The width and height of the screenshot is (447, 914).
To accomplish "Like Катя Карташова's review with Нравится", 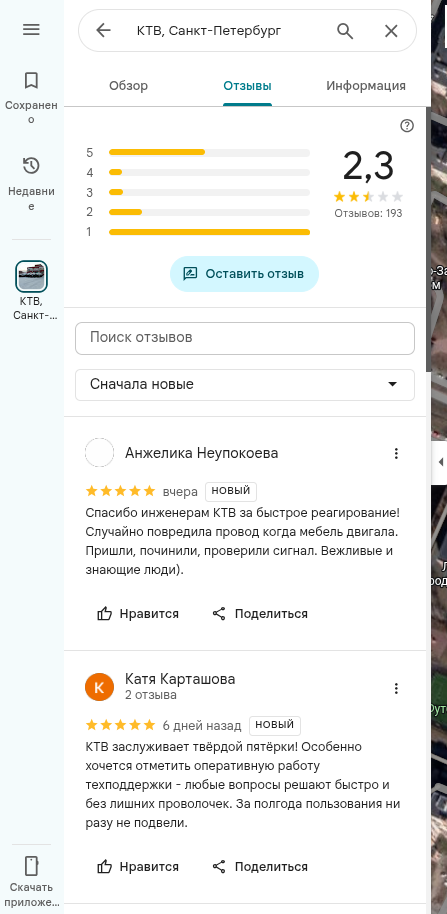I will pyautogui.click(x=138, y=866).
